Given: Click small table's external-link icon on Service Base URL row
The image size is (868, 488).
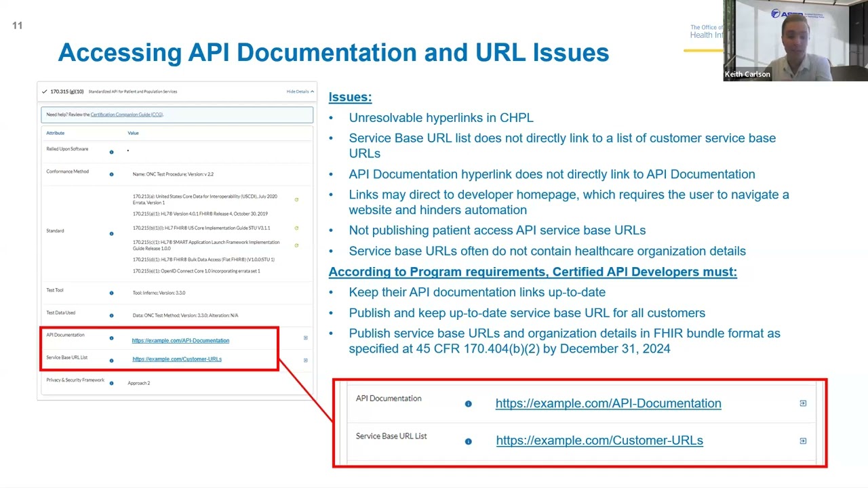Looking at the screenshot, I should coord(305,360).
